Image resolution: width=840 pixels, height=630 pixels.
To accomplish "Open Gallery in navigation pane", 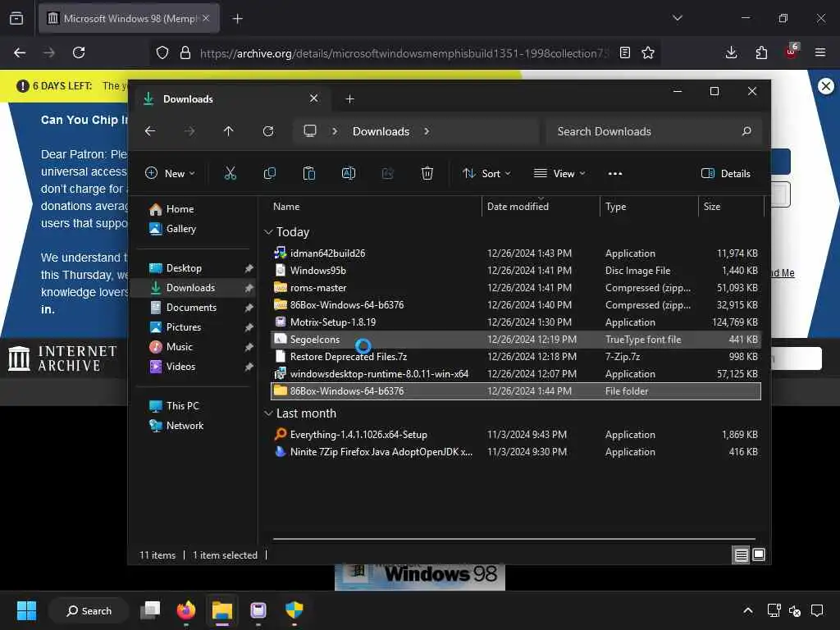I will point(173,229).
